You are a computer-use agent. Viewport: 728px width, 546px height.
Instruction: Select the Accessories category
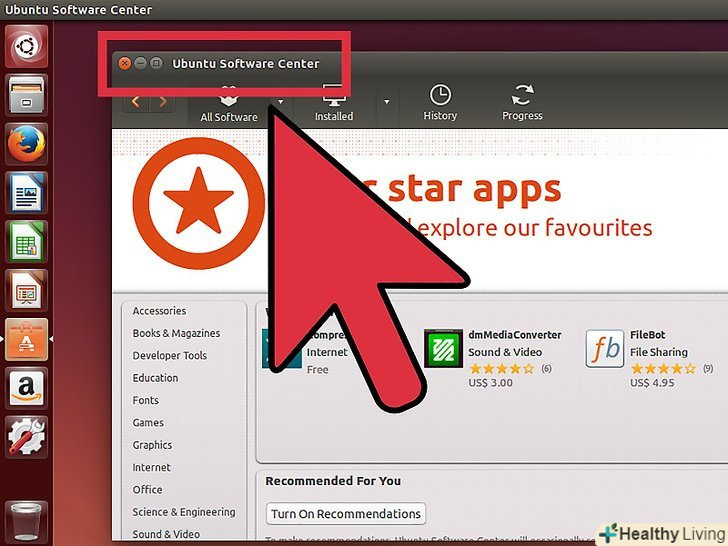click(x=159, y=311)
